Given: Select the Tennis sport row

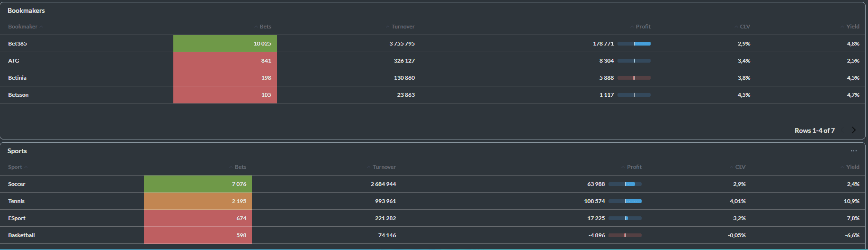Looking at the screenshot, I should [x=16, y=201].
